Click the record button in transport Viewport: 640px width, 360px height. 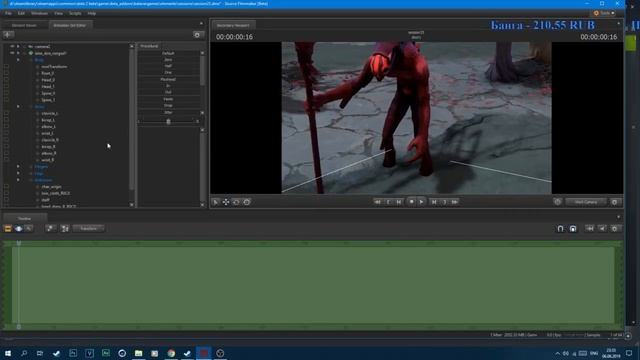click(x=411, y=202)
